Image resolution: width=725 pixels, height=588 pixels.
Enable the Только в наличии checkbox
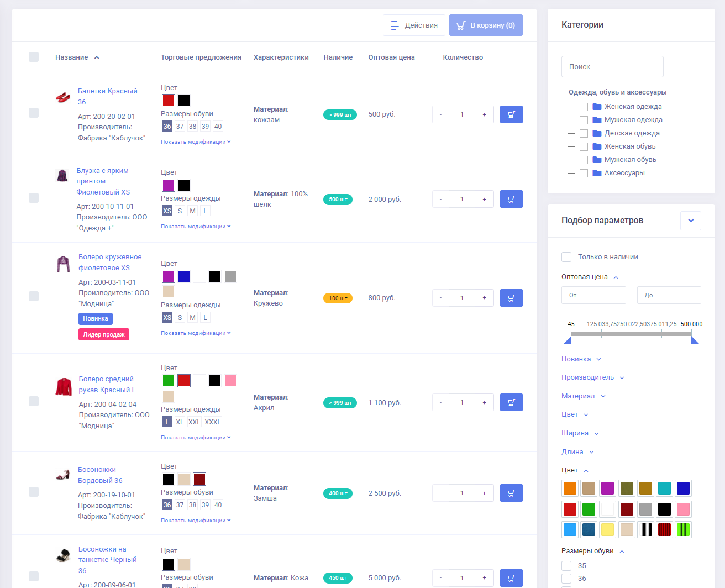(x=566, y=257)
